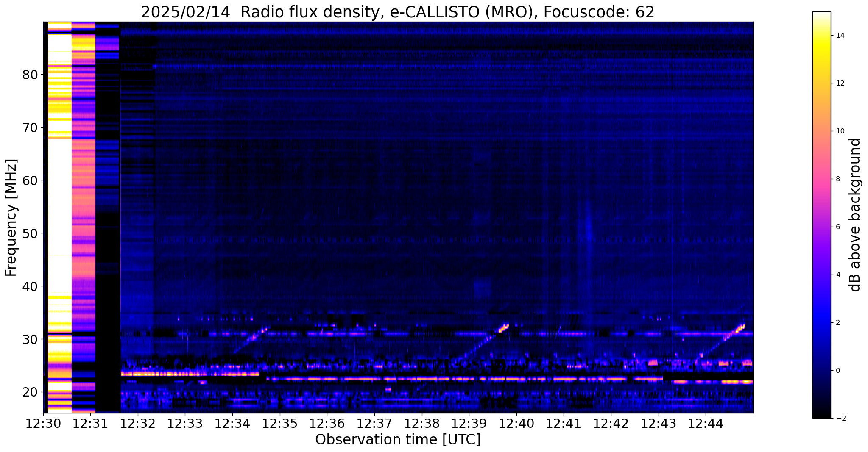The height and width of the screenshot is (452, 868).
Task: Click the 40 MHz frequency tick label
Action: (30, 287)
